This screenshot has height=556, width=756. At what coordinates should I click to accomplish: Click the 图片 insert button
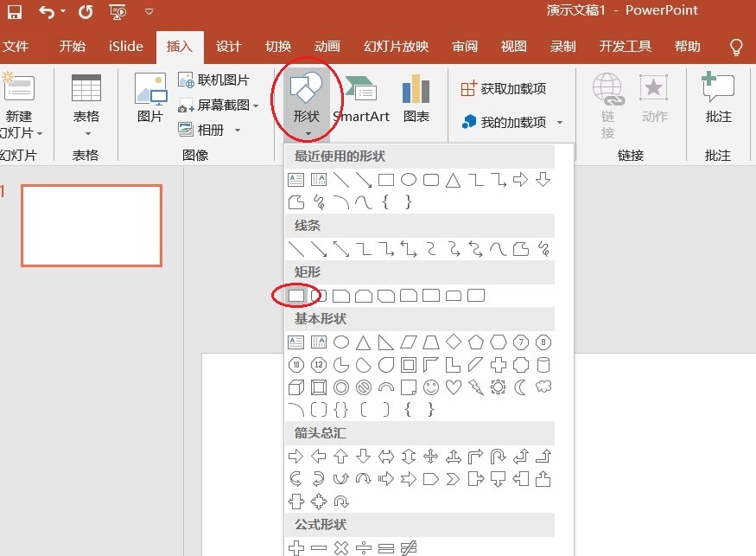click(x=150, y=98)
